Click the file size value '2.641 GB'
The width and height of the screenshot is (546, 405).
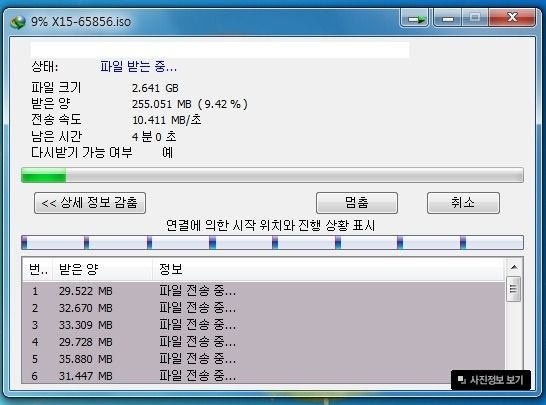click(155, 88)
